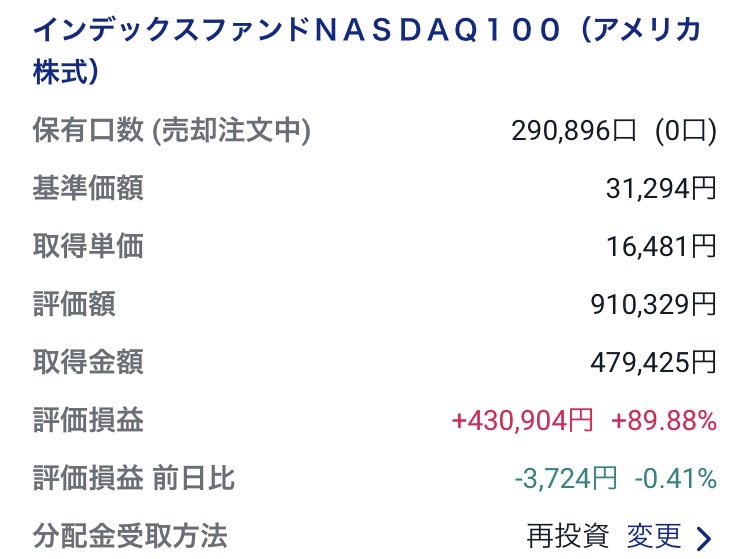Click the 保有口数 (売却注文中) label

click(x=172, y=130)
